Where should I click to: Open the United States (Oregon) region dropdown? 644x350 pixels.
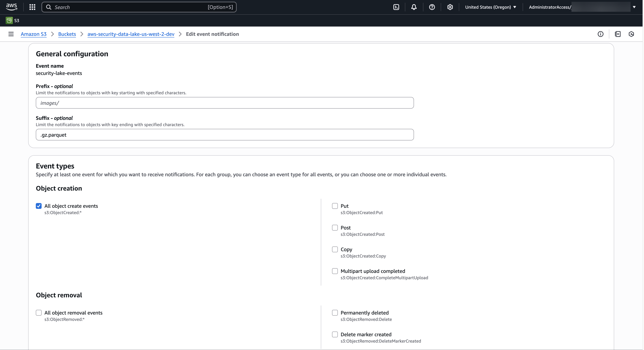(490, 7)
